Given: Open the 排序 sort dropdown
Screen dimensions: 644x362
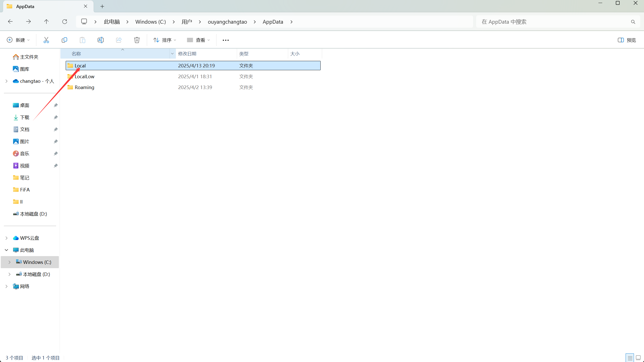Looking at the screenshot, I should [165, 40].
